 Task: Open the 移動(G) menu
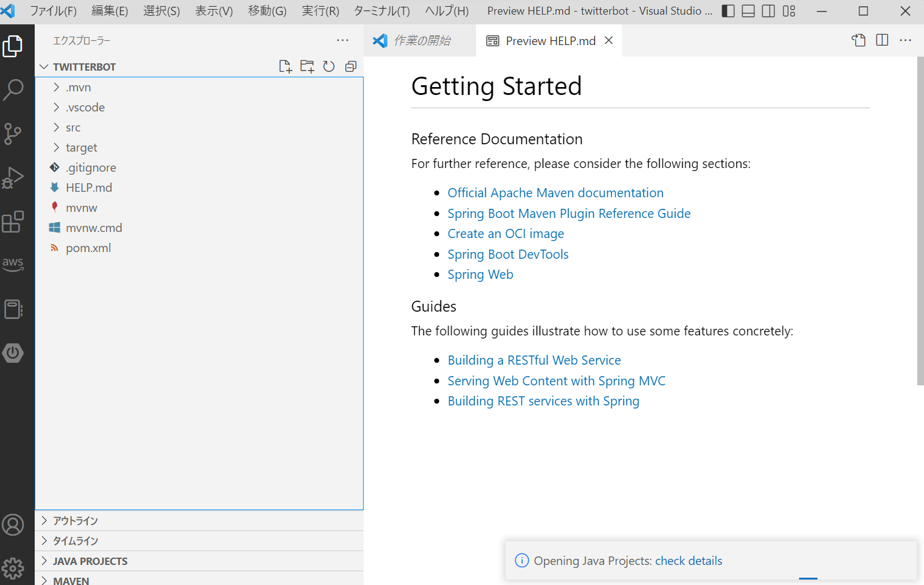[267, 11]
